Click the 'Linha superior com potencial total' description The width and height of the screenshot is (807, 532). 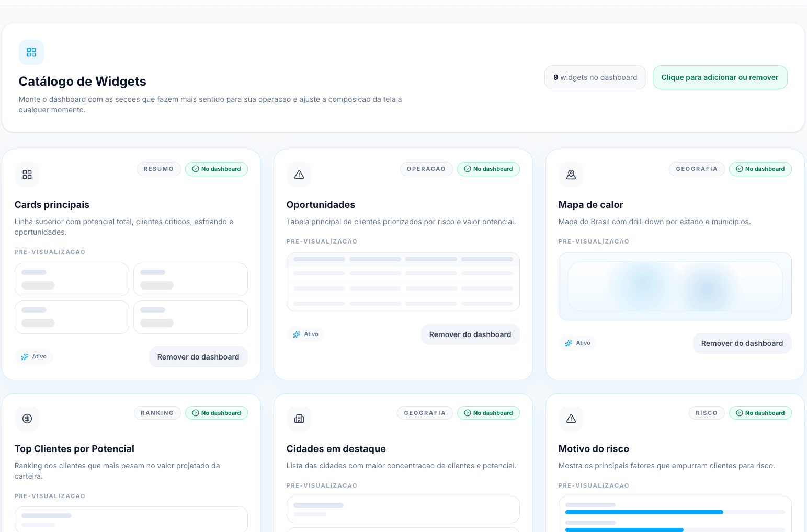pos(124,227)
